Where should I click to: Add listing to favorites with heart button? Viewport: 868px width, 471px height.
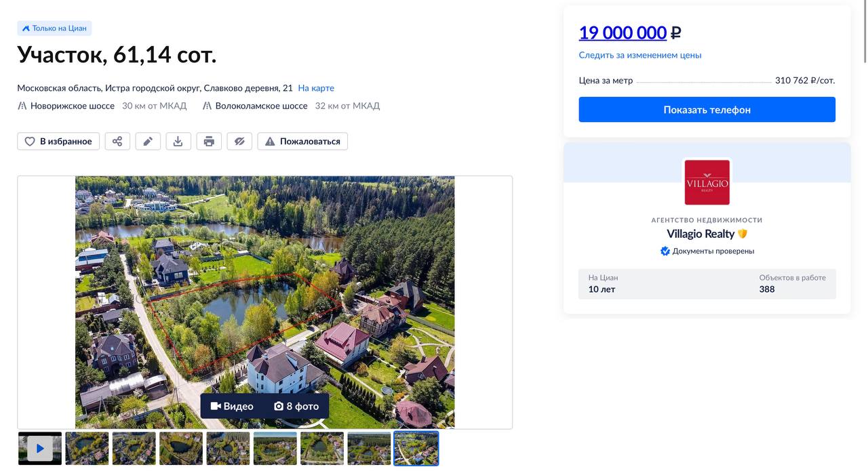pyautogui.click(x=58, y=141)
